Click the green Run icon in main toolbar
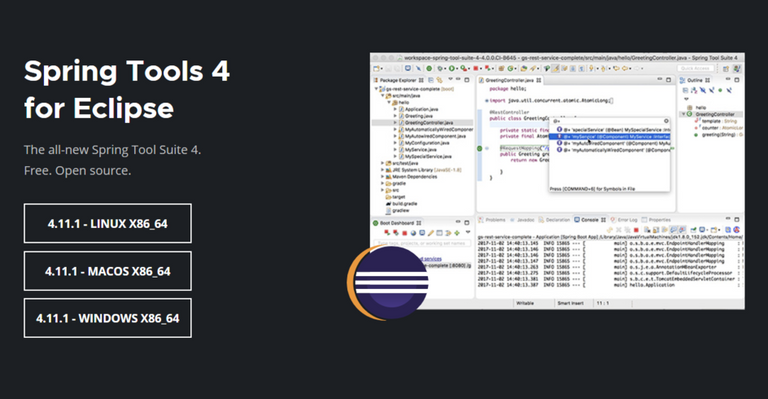The width and height of the screenshot is (768, 399). [x=452, y=69]
